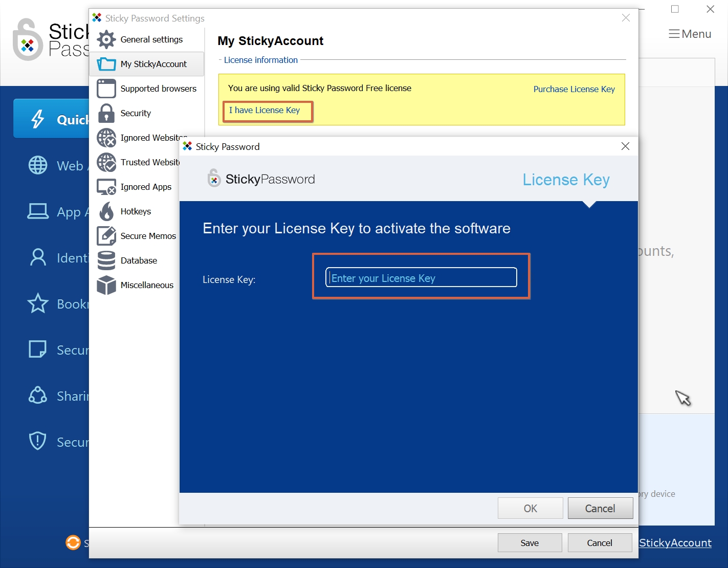Click the Security shield icon in main window
The height and width of the screenshot is (568, 728).
(x=38, y=441)
